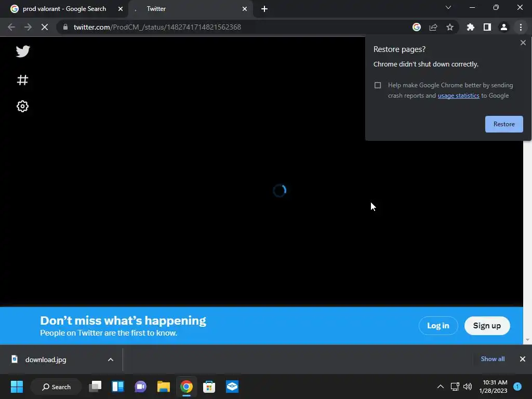Open Task View on the taskbar
532x399 pixels.
point(95,387)
